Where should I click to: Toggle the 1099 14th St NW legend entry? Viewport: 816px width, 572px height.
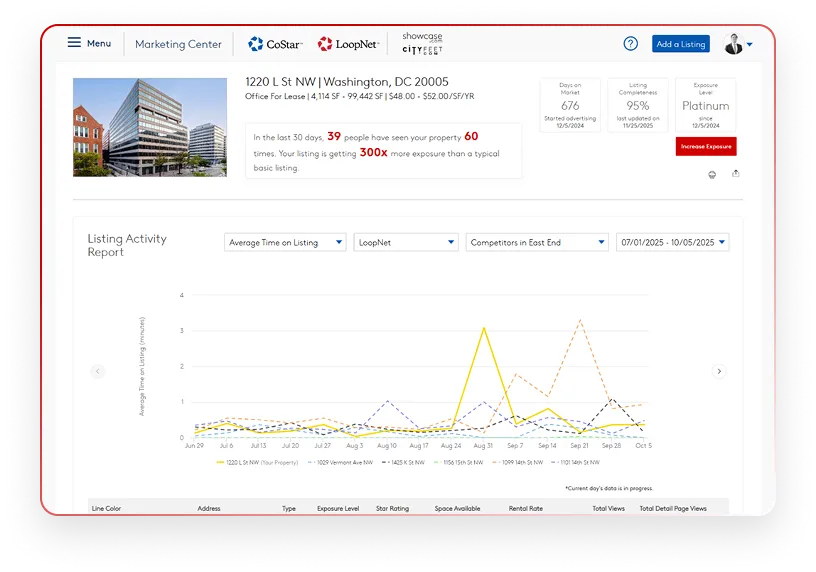(x=518, y=462)
